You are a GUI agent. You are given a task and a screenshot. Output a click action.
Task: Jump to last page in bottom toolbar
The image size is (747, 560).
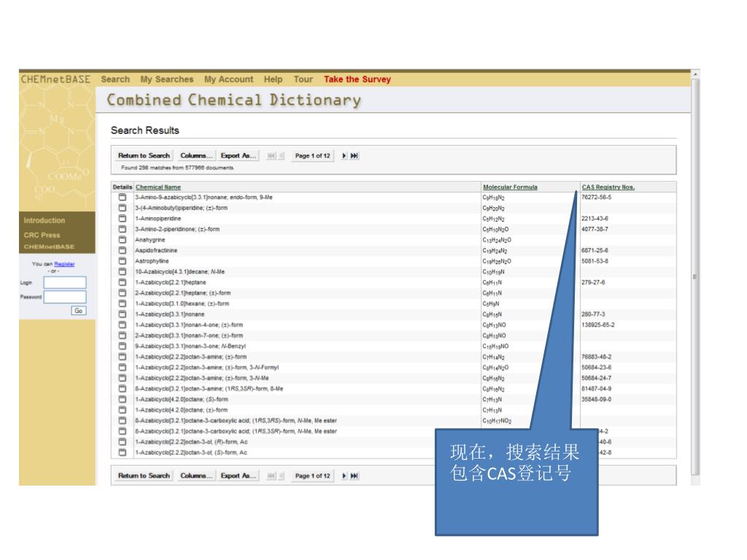click(355, 475)
